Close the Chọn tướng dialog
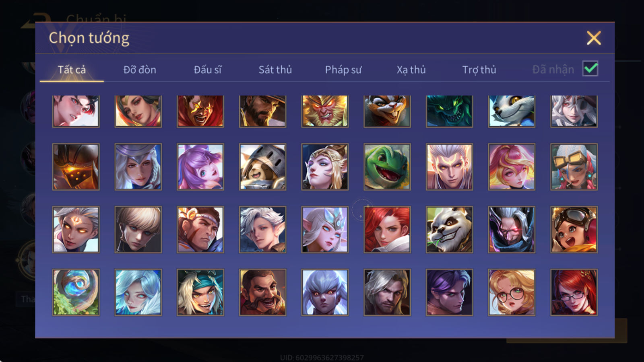The height and width of the screenshot is (362, 644). coord(594,38)
